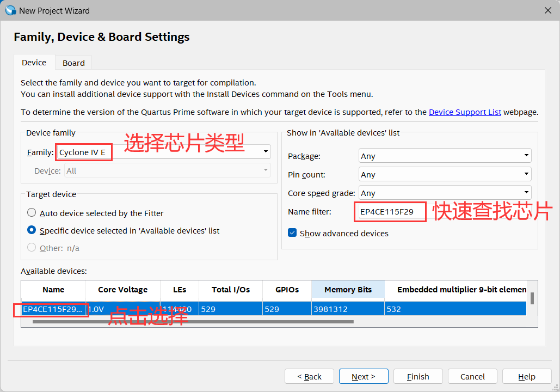560x392 pixels.
Task: Click the horizontal scrollbar of devices list
Action: 193,322
